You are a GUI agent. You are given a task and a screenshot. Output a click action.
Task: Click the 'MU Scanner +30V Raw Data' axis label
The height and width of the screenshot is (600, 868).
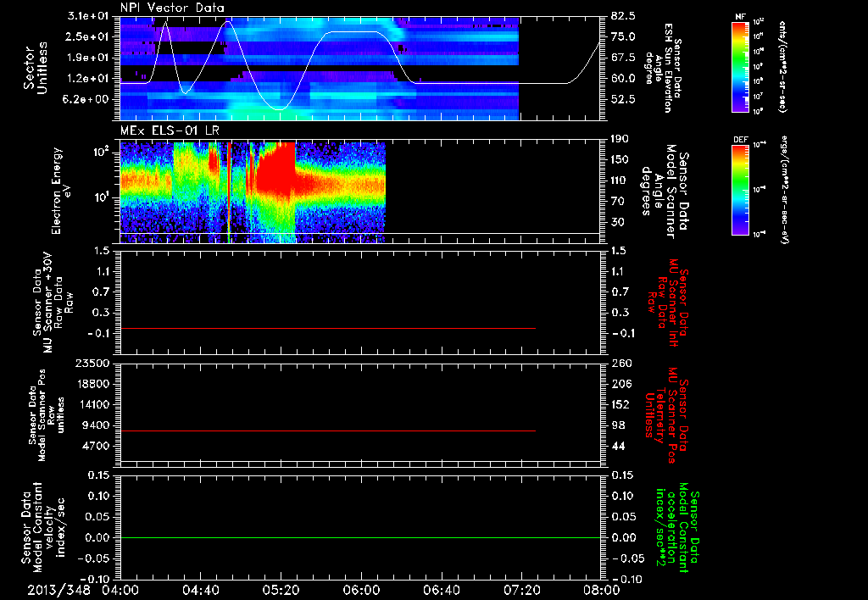[x=53, y=303]
